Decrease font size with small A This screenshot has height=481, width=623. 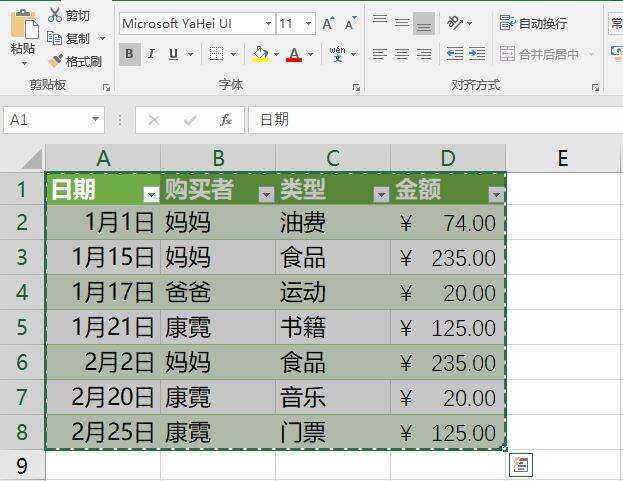click(350, 23)
